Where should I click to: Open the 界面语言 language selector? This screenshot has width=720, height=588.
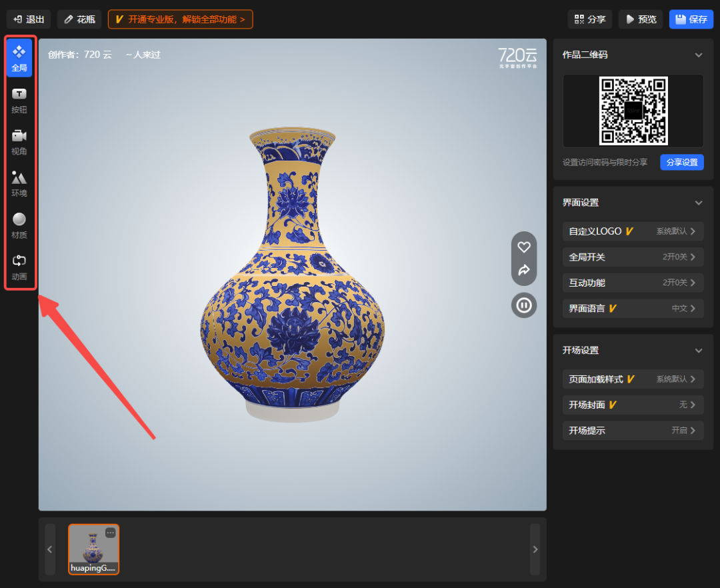click(633, 309)
